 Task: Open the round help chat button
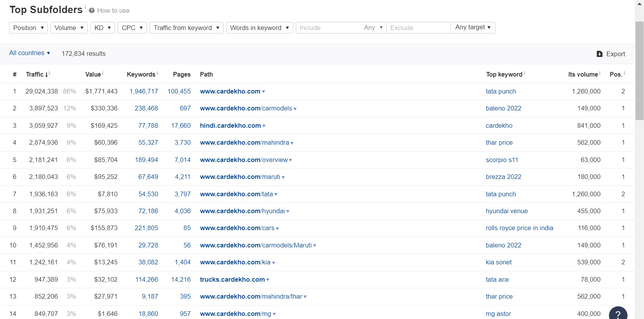[x=618, y=314]
